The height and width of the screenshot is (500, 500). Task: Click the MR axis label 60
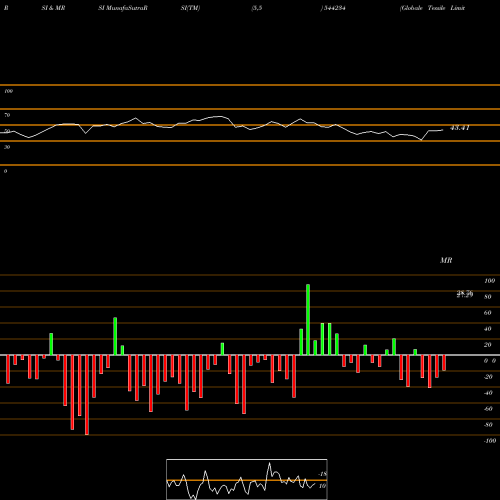488,313
